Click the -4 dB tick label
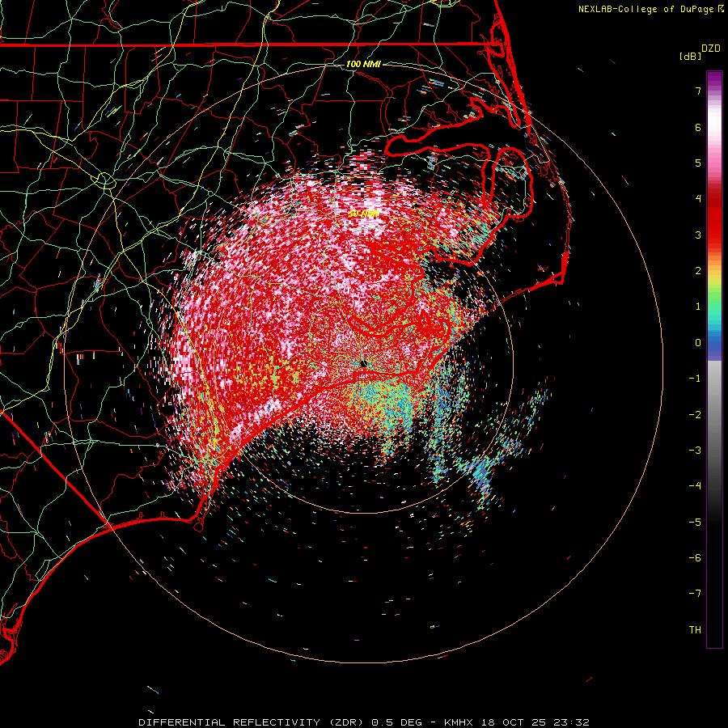Screen dimensions: 728x728 pos(695,486)
